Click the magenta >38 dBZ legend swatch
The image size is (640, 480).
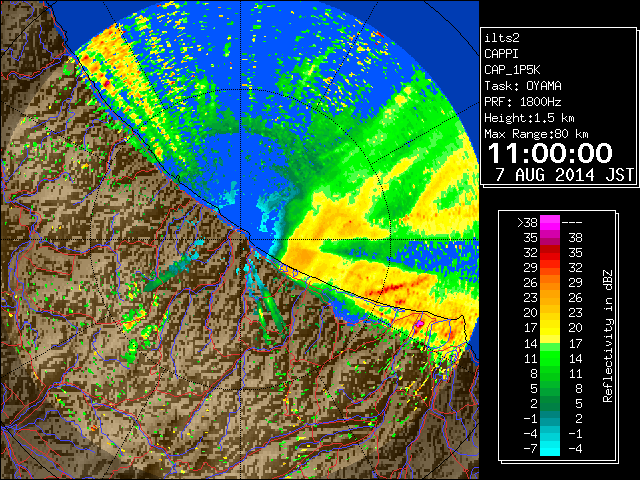550,222
